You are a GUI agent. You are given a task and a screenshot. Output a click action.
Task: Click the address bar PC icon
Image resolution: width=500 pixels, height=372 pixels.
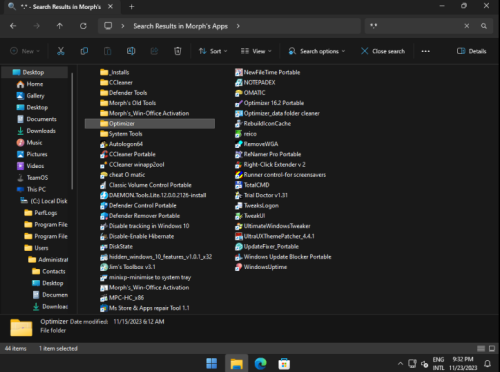tap(108, 26)
